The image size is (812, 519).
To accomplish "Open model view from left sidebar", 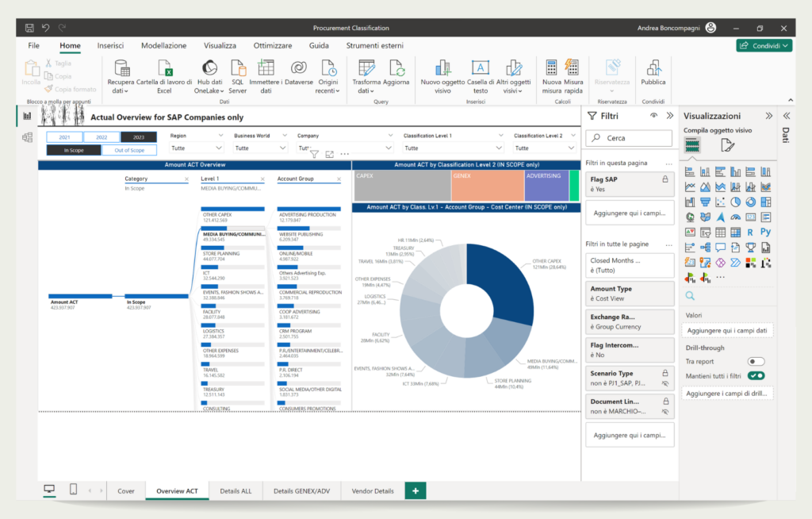I will click(28, 137).
